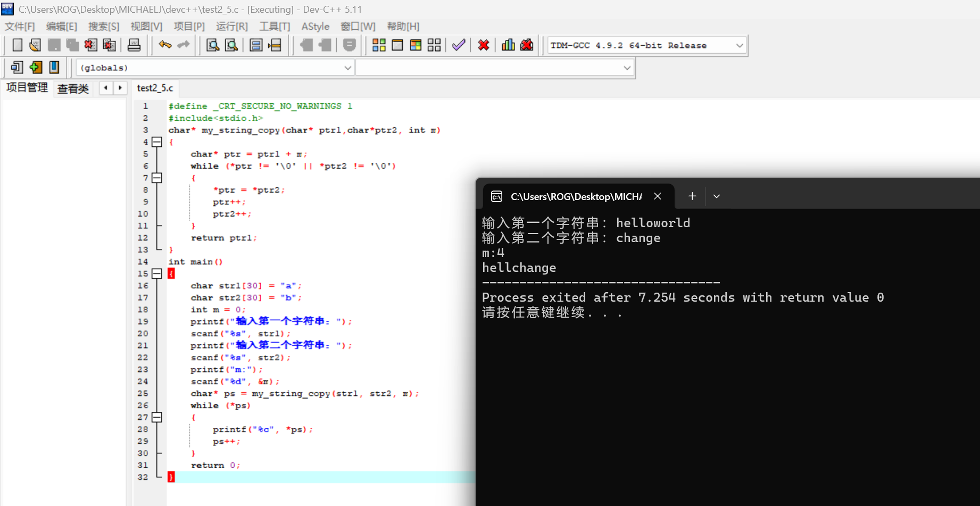Image resolution: width=980 pixels, height=506 pixels.
Task: Compile and run the program
Action: 416,45
